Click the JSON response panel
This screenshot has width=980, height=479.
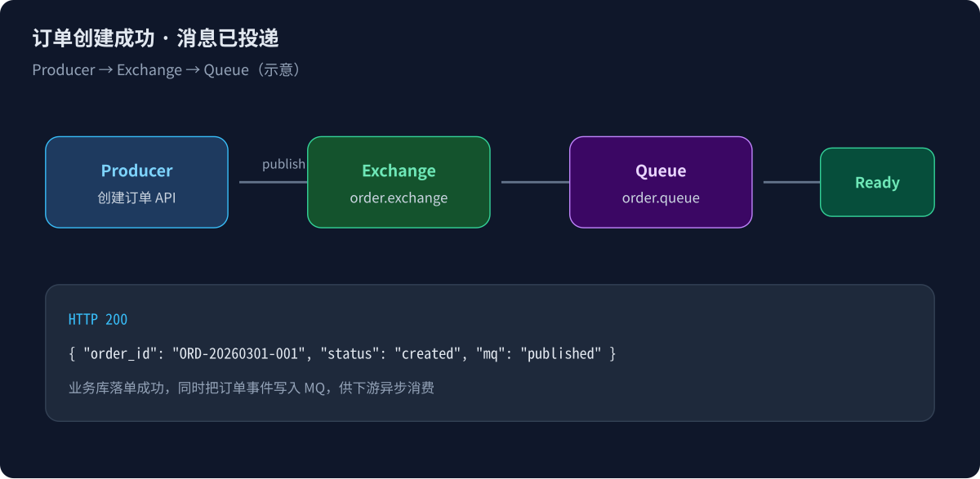coord(489,353)
